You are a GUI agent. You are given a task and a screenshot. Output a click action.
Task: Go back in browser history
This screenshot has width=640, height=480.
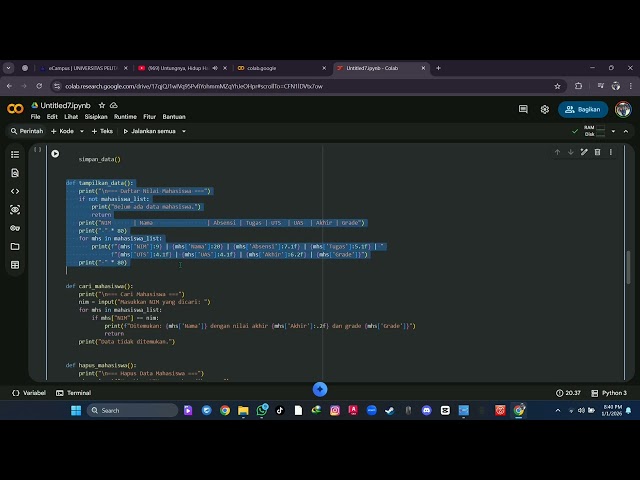coord(9,86)
